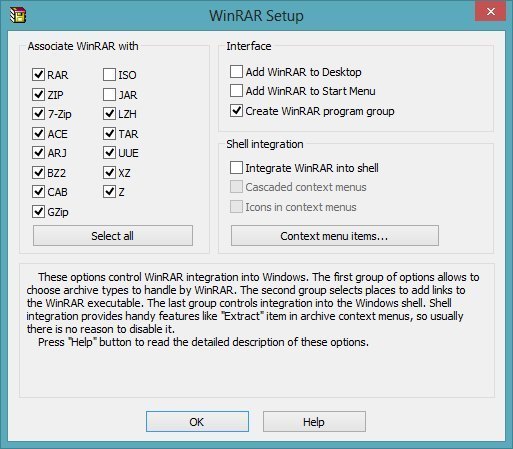The image size is (513, 449).
Task: Check the JAR checkbox
Action: (109, 95)
